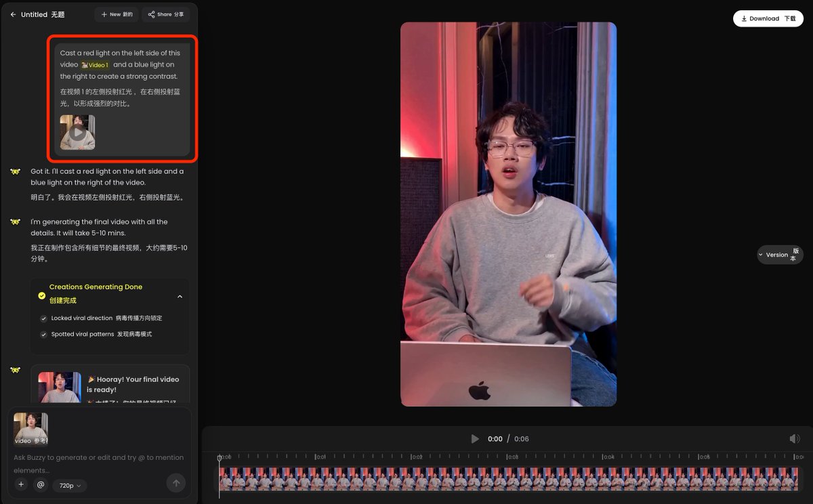Click the Video 1 mention tag
This screenshot has width=813, height=504.
click(x=95, y=65)
